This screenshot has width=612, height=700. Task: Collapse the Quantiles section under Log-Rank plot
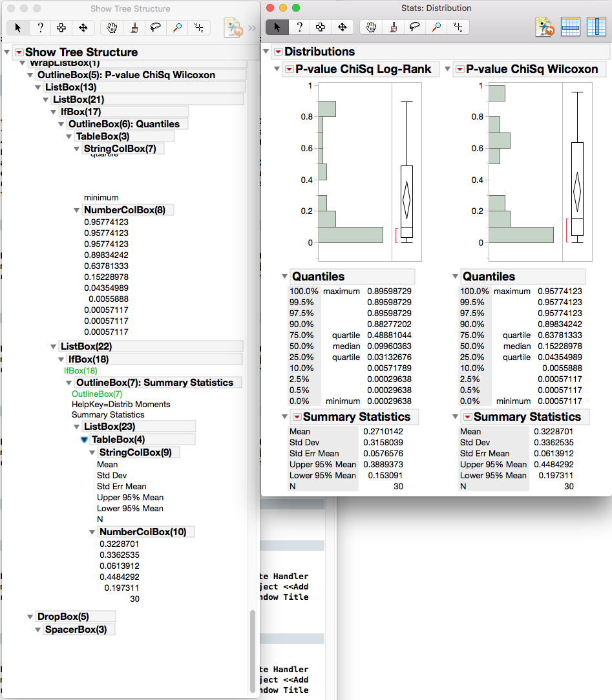click(284, 276)
